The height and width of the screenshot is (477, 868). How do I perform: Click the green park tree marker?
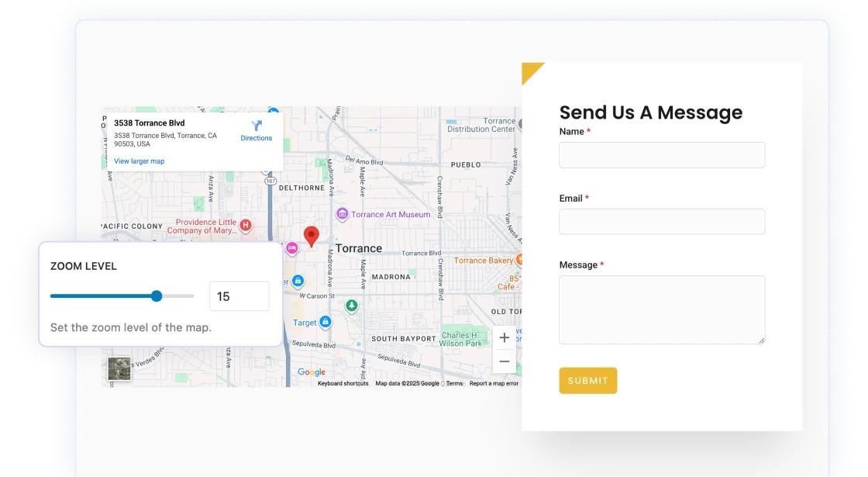pos(352,306)
